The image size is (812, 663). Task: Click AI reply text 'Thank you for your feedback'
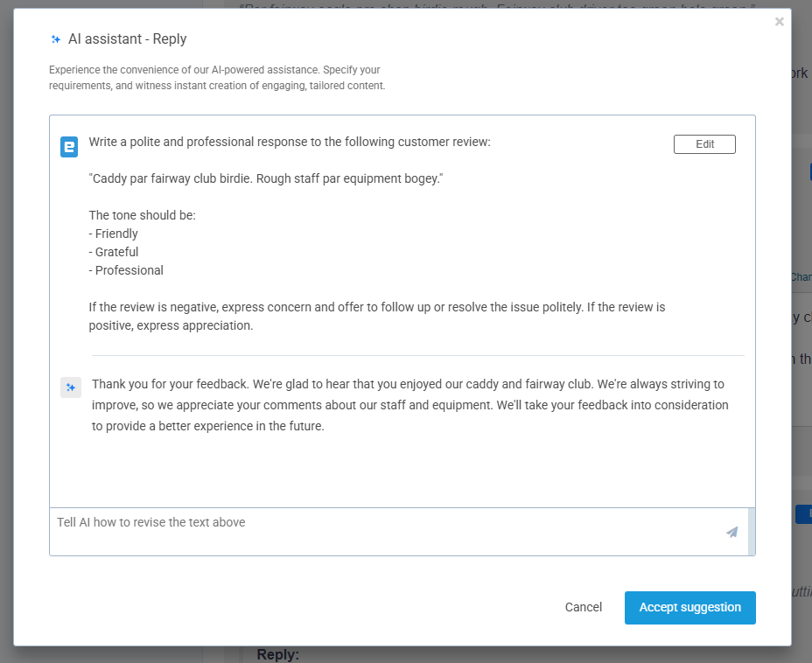(410, 405)
